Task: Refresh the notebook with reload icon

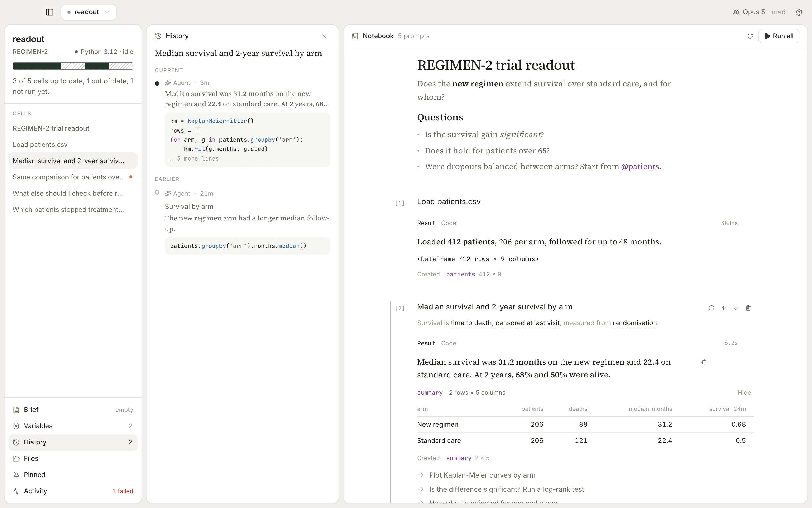Action: tap(750, 36)
